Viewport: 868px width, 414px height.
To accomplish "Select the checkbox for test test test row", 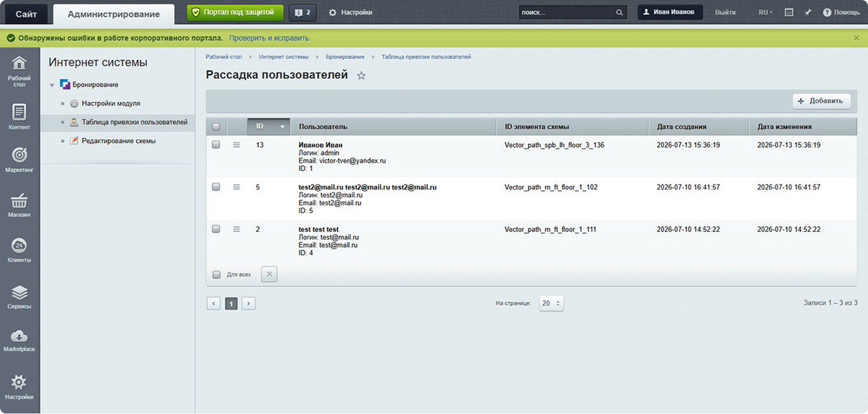I will [216, 229].
